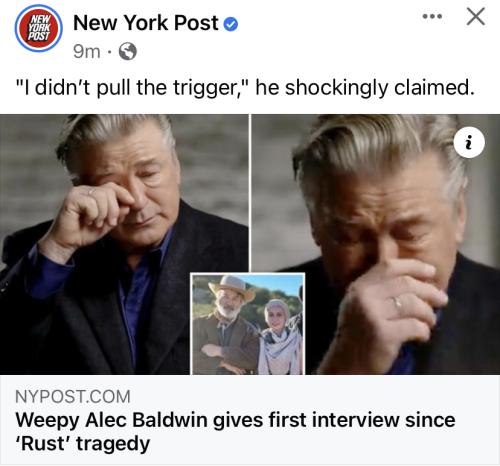
Task: Open the New York Post page name
Action: (146, 23)
